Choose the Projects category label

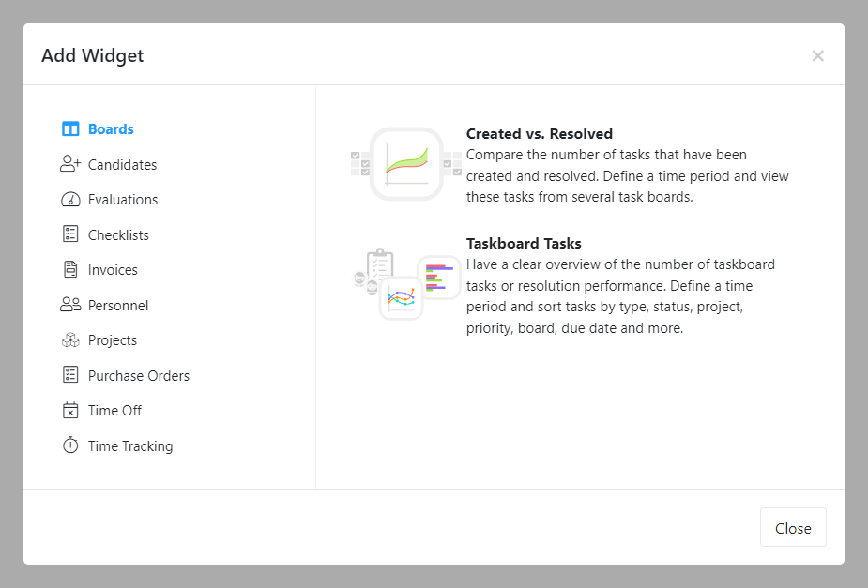(x=113, y=340)
